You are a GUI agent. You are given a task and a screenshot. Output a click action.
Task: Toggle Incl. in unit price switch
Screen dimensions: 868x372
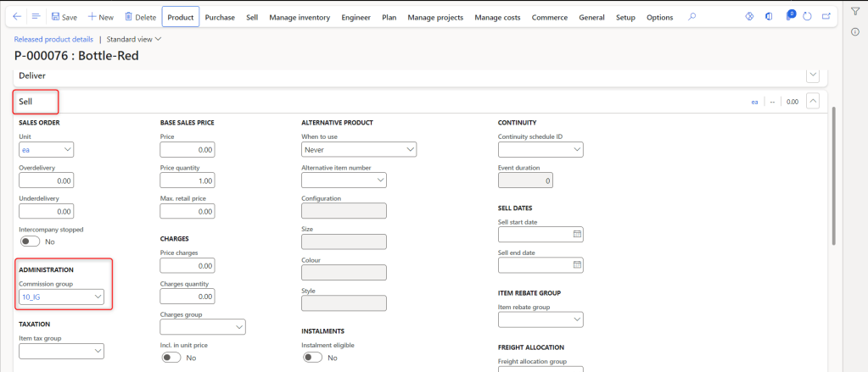point(171,358)
